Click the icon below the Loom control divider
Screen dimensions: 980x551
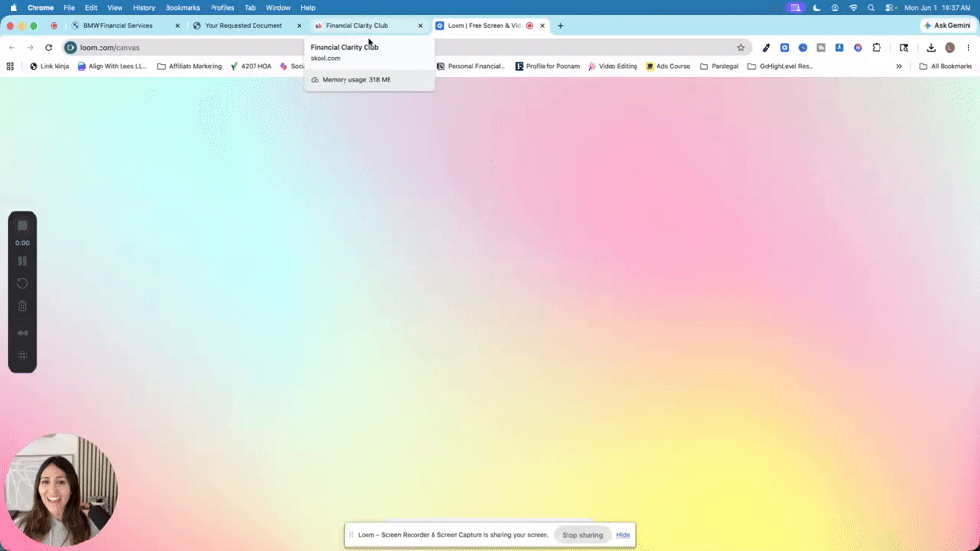(x=23, y=333)
